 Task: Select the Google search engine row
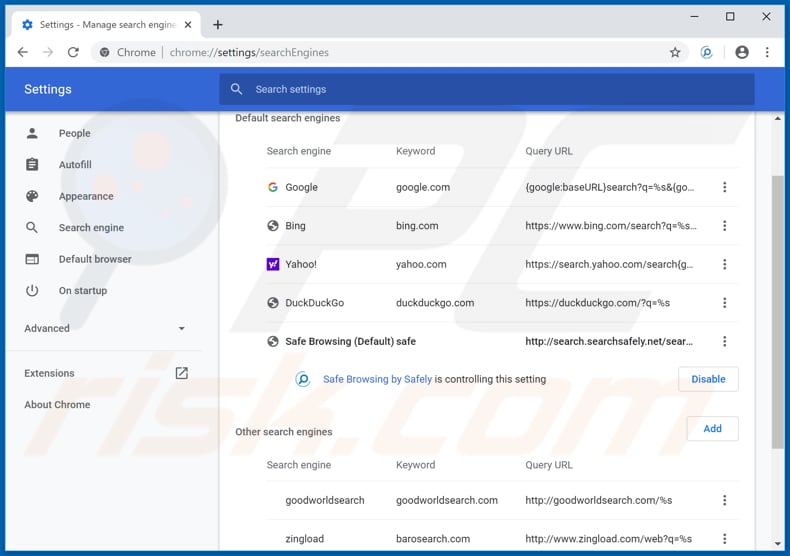click(x=503, y=187)
